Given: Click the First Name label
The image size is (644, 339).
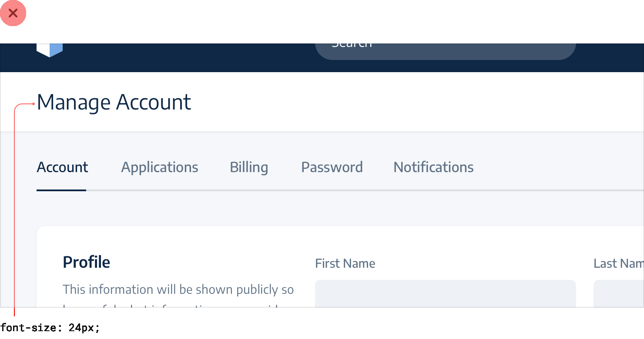Looking at the screenshot, I should tap(345, 263).
